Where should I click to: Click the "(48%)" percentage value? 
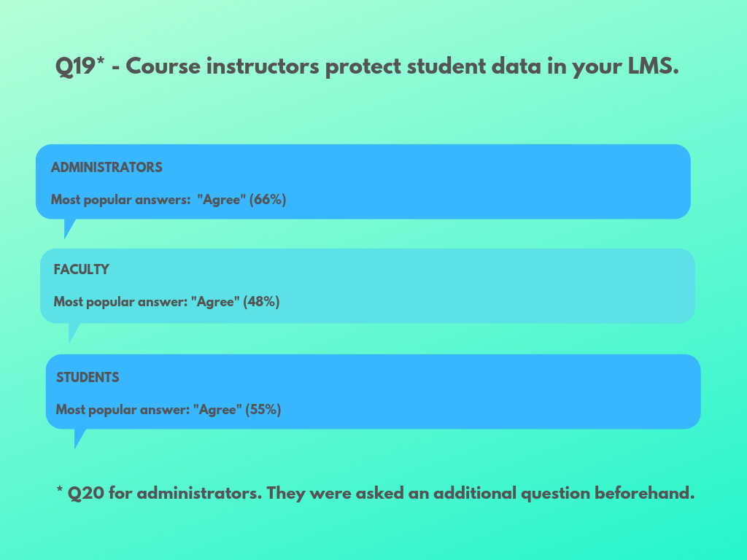tap(262, 302)
